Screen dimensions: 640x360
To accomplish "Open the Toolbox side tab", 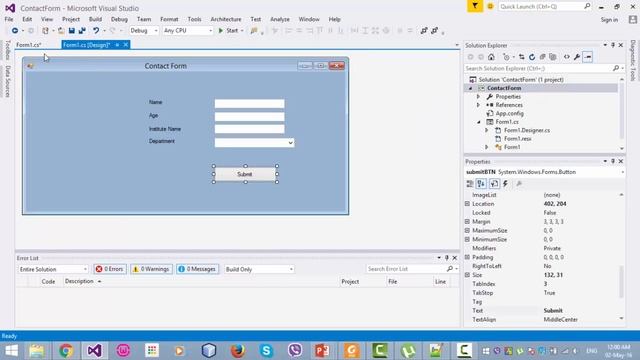I will click(x=7, y=51).
